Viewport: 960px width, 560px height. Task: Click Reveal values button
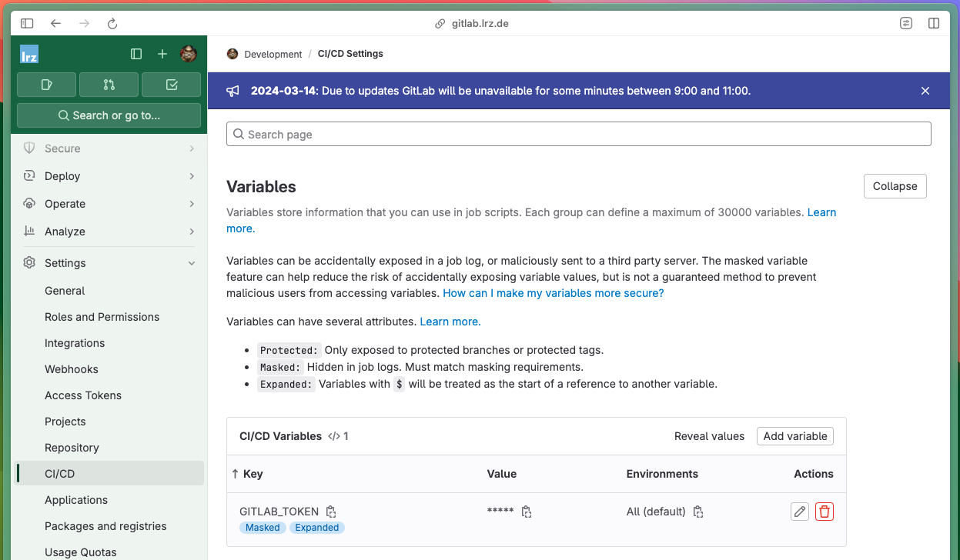tap(709, 436)
